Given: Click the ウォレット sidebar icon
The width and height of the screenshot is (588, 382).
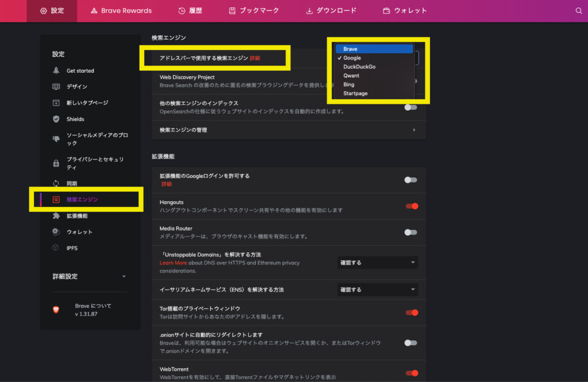Looking at the screenshot, I should click(56, 232).
